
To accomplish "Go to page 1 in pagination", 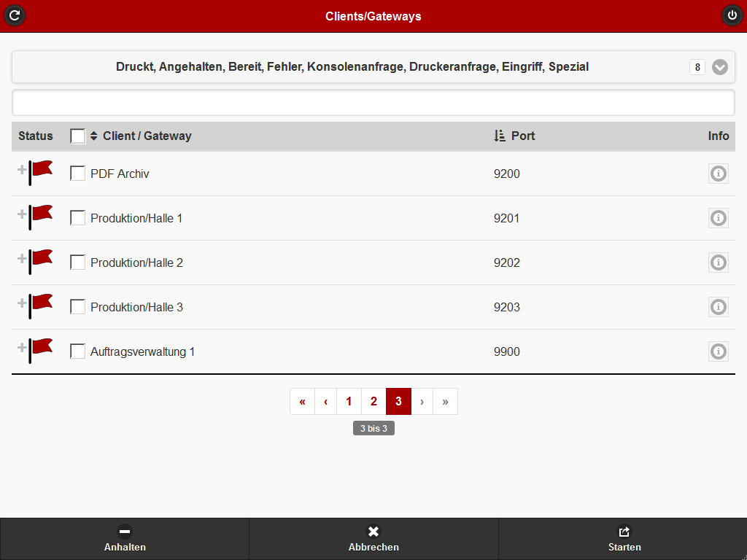I will (x=349, y=402).
